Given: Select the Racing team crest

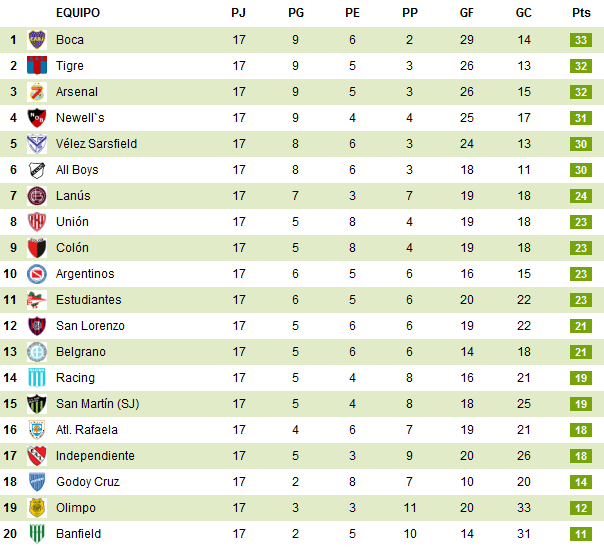Looking at the screenshot, I should point(37,378).
